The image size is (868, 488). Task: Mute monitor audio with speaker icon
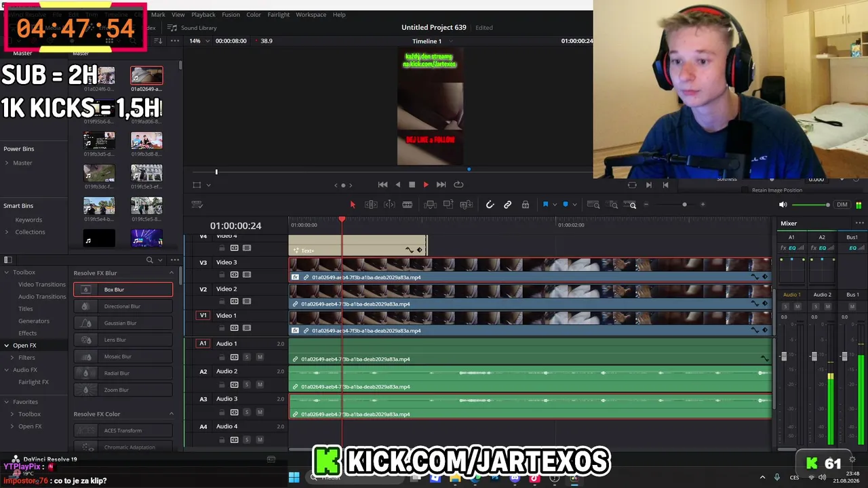[783, 205]
